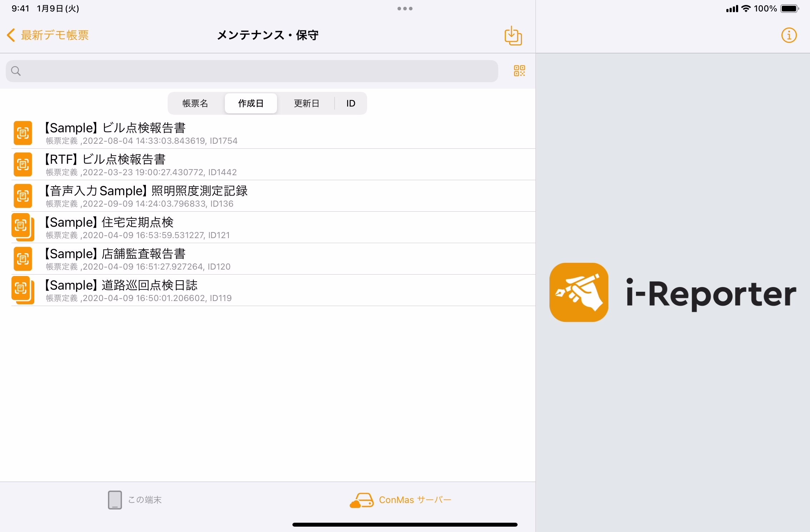Select 【Sample】店舗監査報告書 title
The width and height of the screenshot is (810, 532).
pos(114,253)
